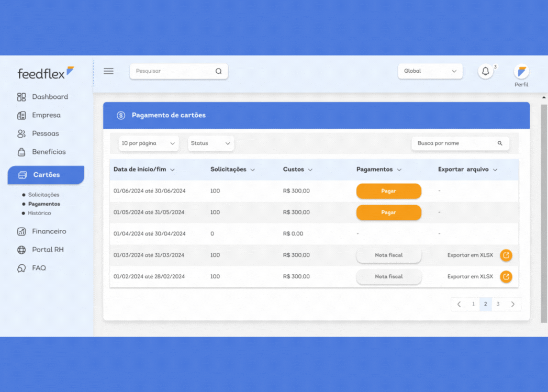Open the Global dropdown
The image size is (548, 392).
[x=430, y=71]
